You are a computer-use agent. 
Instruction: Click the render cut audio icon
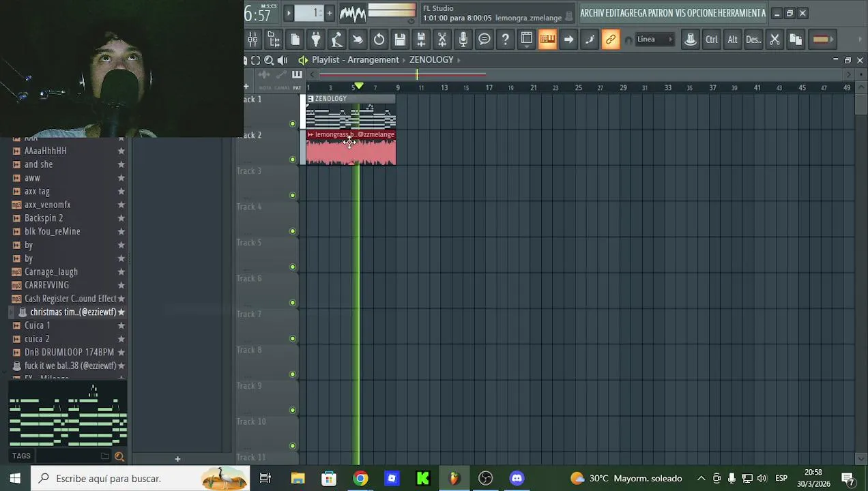[442, 40]
